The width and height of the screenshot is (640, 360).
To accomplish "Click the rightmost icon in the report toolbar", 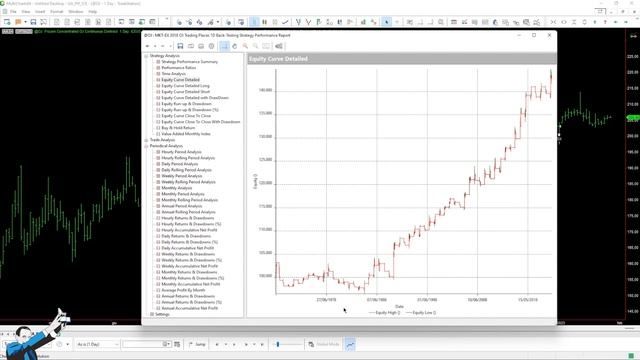I will (x=279, y=46).
